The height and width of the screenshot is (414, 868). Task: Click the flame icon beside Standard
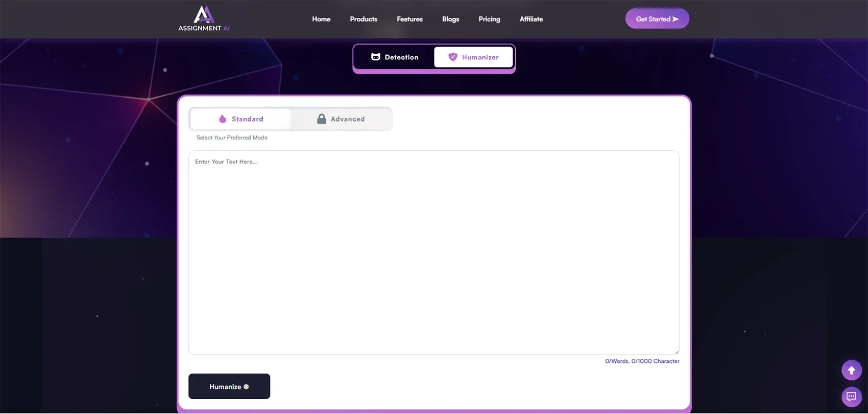click(x=223, y=119)
